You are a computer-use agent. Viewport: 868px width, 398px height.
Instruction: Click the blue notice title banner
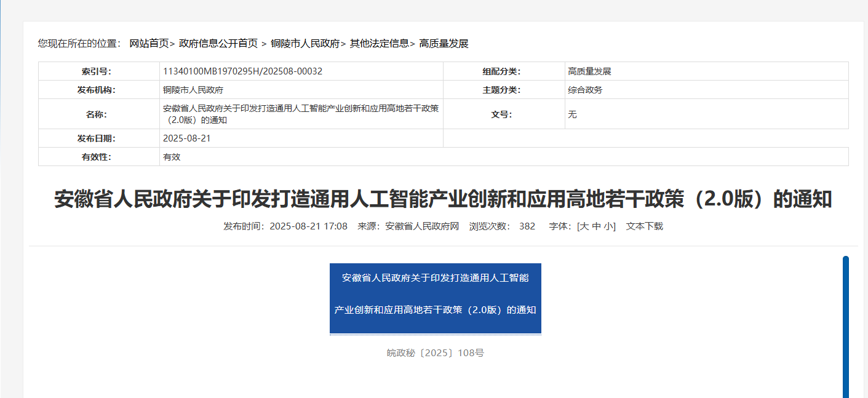[436, 298]
